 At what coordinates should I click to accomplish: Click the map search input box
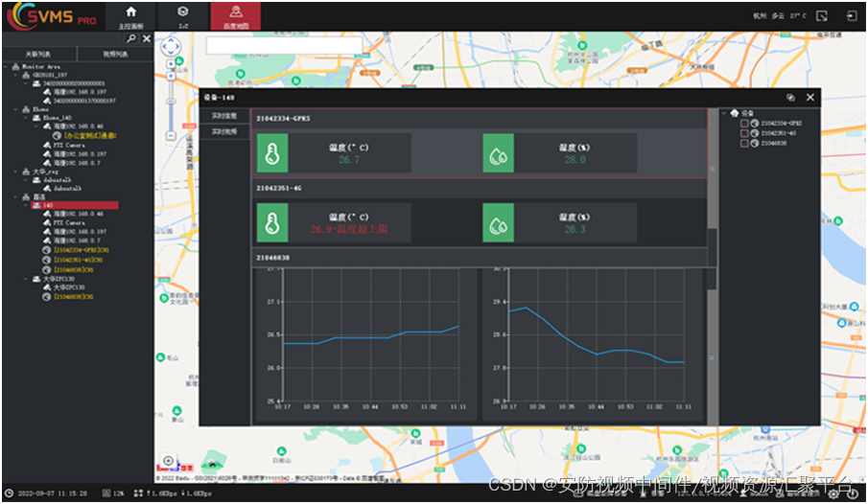tap(284, 45)
